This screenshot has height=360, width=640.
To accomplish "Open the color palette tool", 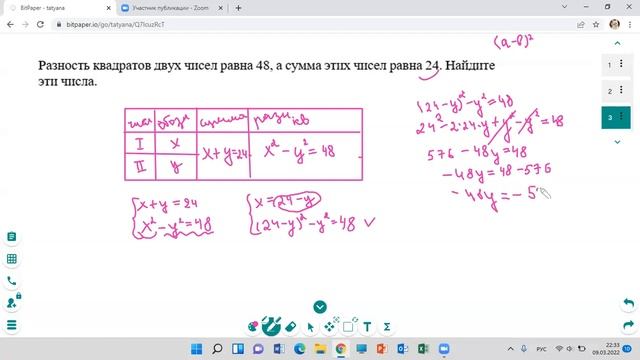I will pyautogui.click(x=253, y=327).
